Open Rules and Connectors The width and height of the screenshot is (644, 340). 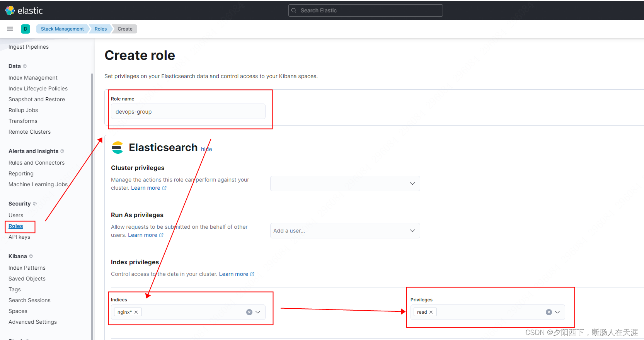click(36, 163)
